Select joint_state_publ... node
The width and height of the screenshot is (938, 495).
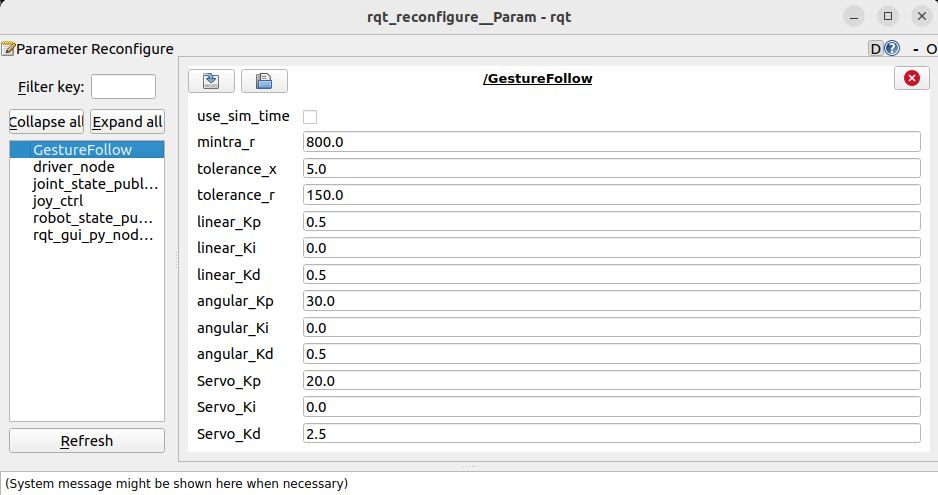pos(87,184)
